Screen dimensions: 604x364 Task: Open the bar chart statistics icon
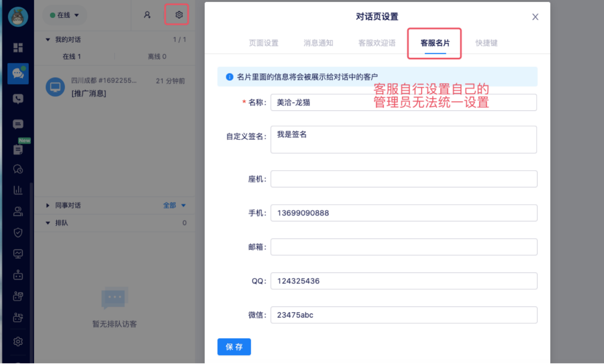(x=18, y=190)
